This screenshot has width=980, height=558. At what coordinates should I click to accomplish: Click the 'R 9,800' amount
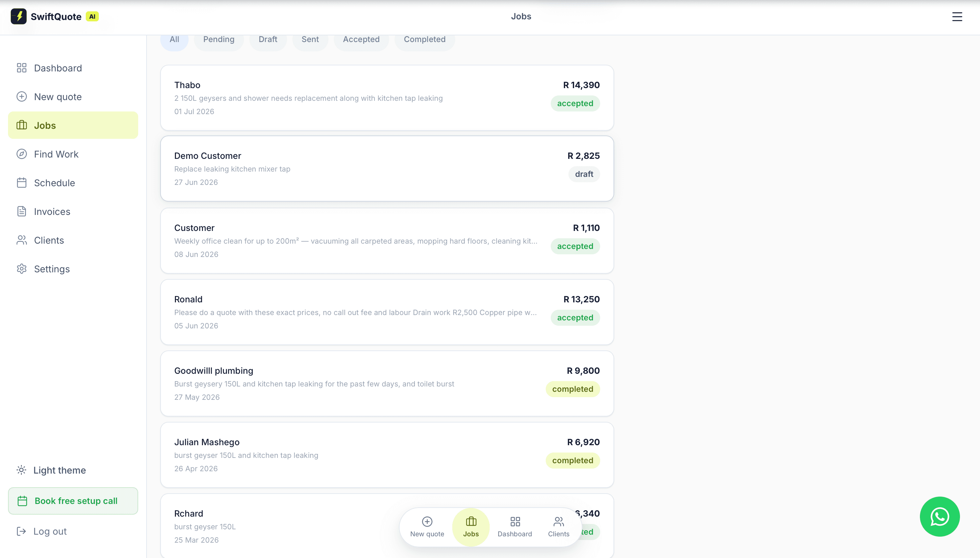(x=583, y=370)
